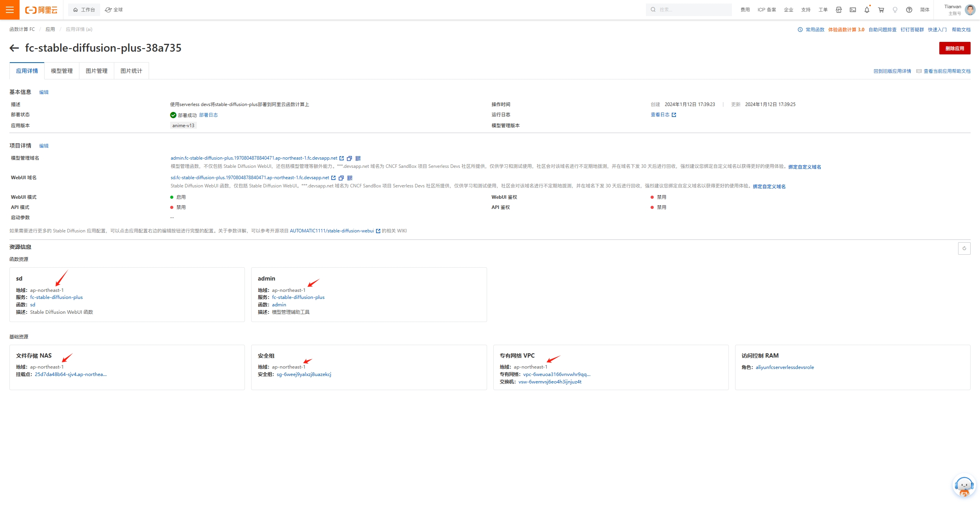
Task: Click the refresh icon in 资源信息
Action: click(964, 248)
